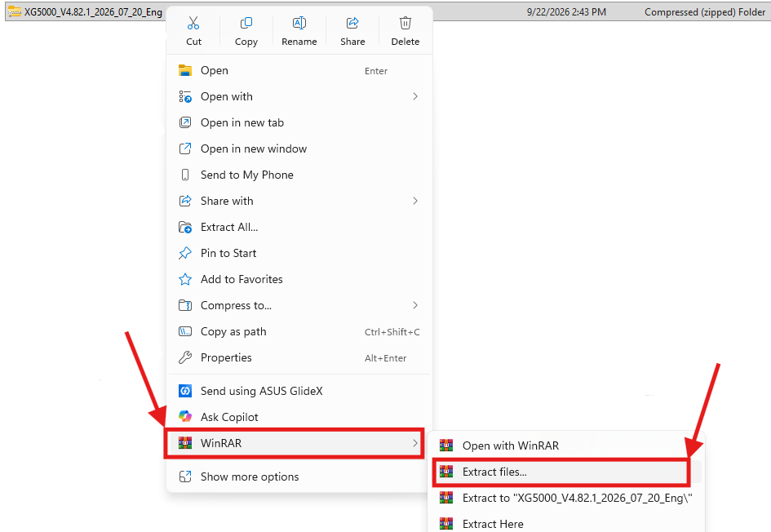Select Extract to "XG5000_V4.82.1_2026_07_20_Eng\"
771x532 pixels.
coord(566,498)
